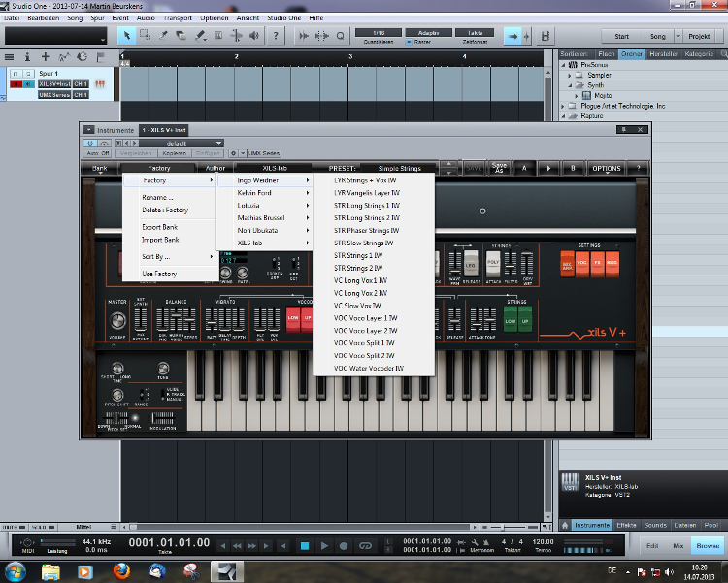Sort browser by Hersteller
The height and width of the screenshot is (583, 728).
pyautogui.click(x=663, y=54)
